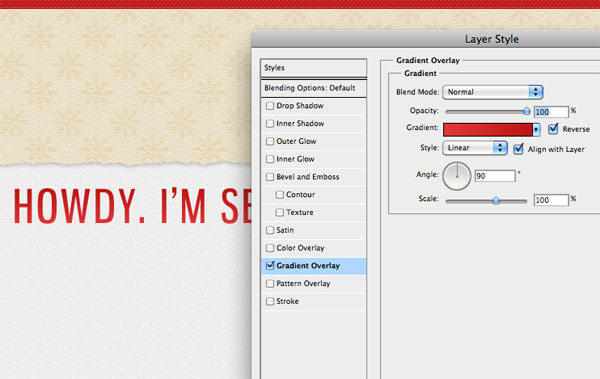Open the gradient picker arrow
600x379 pixels.
click(x=536, y=130)
